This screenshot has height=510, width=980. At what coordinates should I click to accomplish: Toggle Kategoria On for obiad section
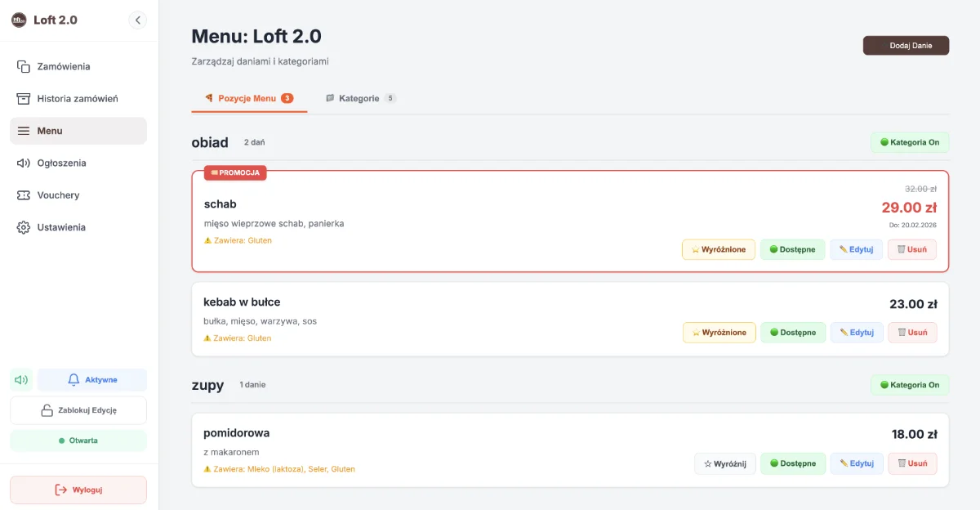[909, 142]
